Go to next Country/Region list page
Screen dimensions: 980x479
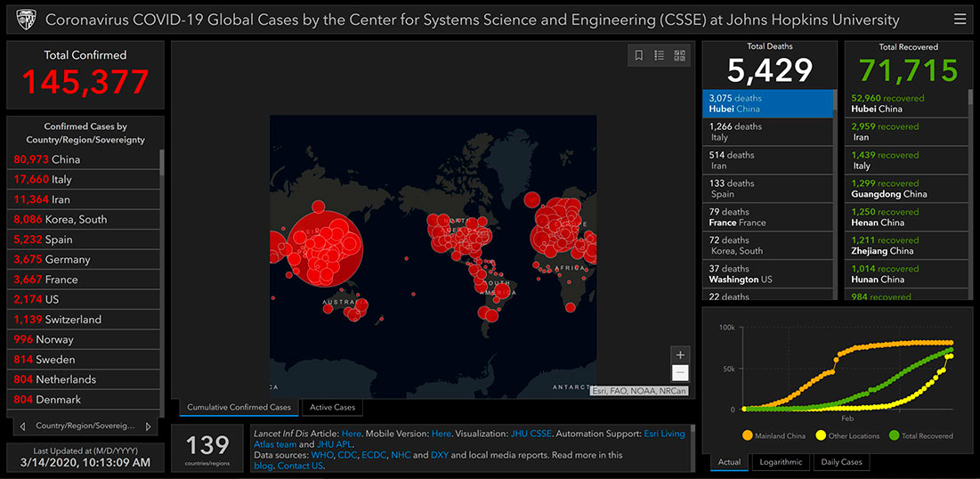coord(148,426)
